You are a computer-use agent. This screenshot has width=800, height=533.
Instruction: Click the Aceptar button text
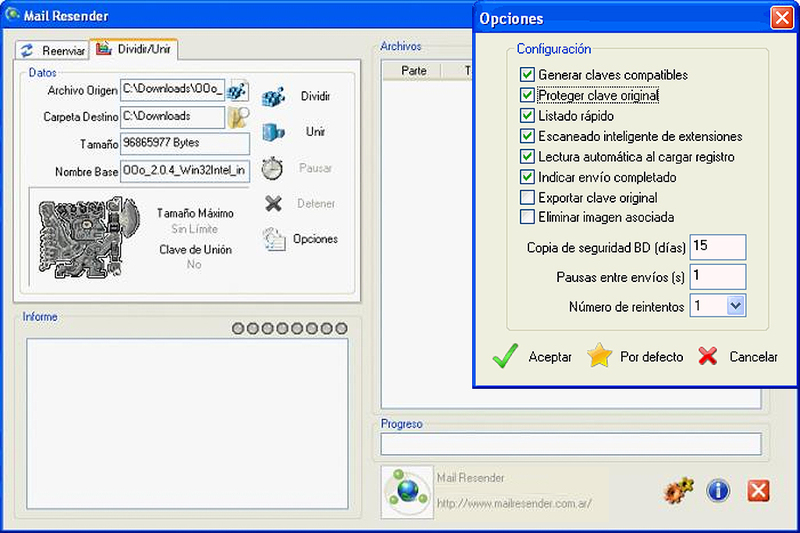click(550, 357)
